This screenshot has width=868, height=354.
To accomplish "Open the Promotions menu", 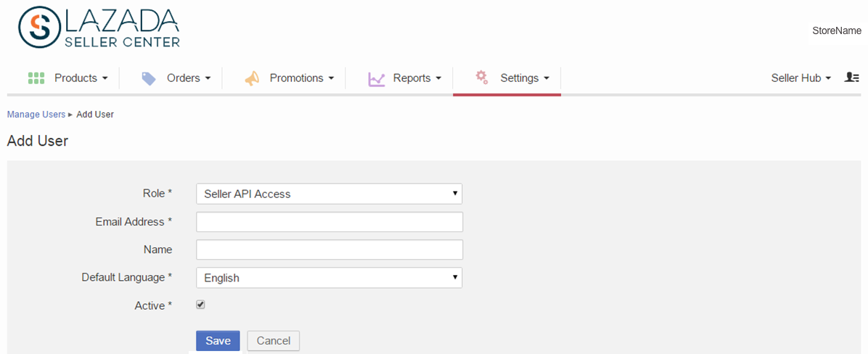I will pos(302,78).
